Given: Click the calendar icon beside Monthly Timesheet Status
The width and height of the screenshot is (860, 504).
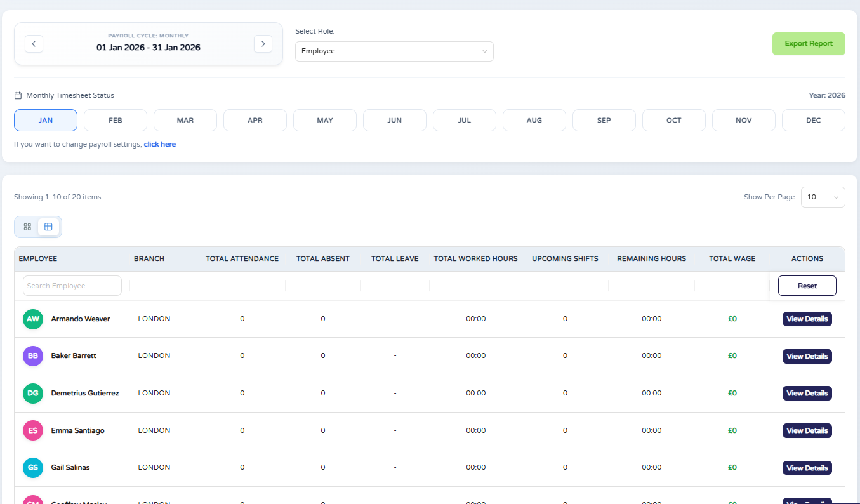Looking at the screenshot, I should click(x=18, y=96).
